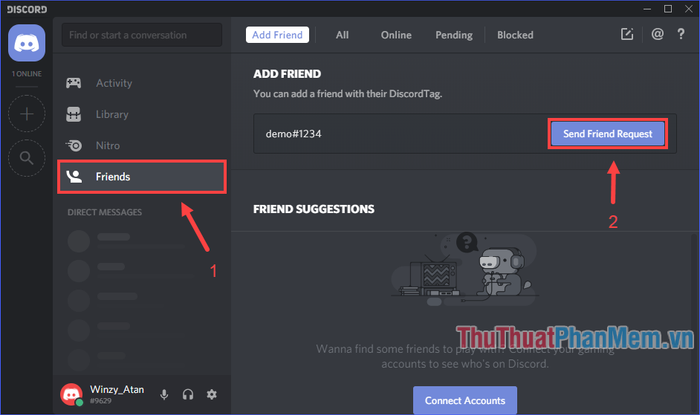The width and height of the screenshot is (700, 415).
Task: Open user settings gear icon
Action: click(212, 394)
